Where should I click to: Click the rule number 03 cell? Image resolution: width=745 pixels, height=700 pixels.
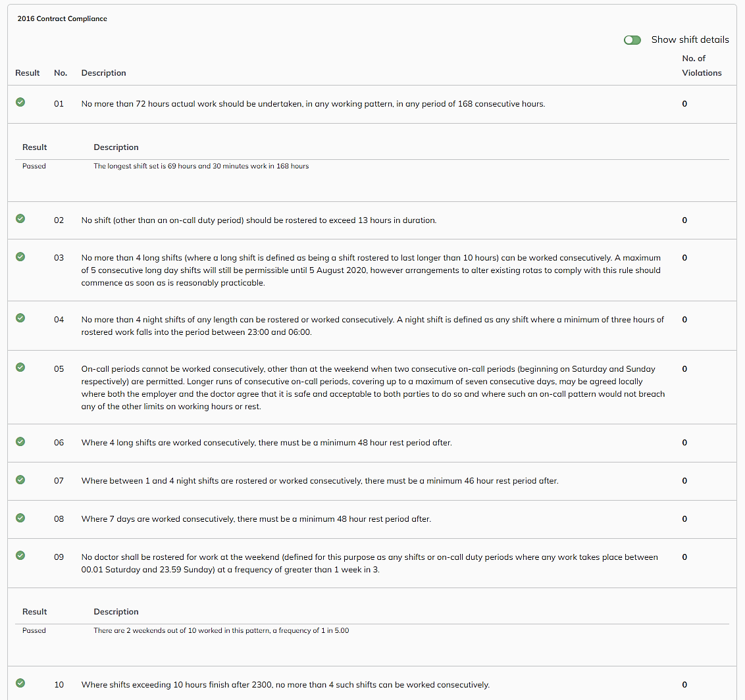pyautogui.click(x=59, y=257)
